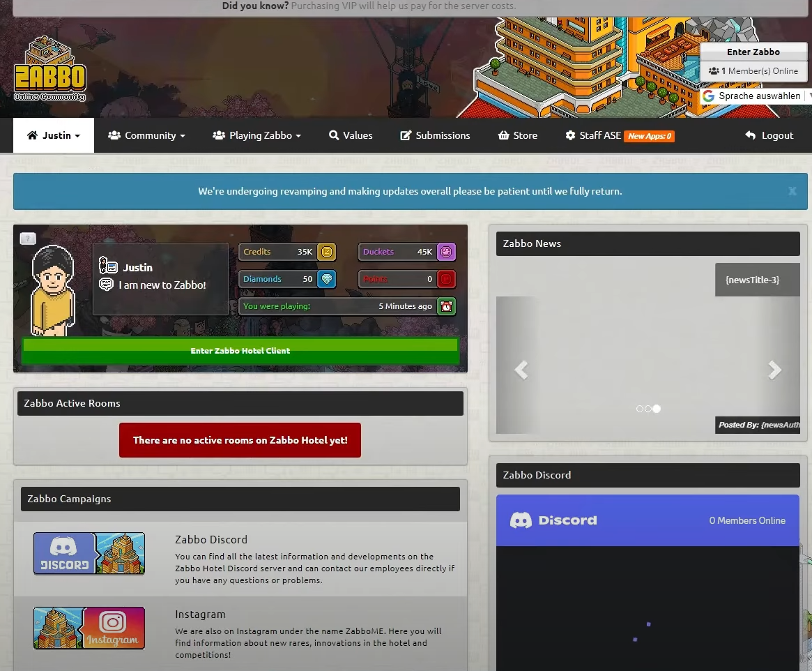Click the Logout link
The height and width of the screenshot is (671, 812).
(x=769, y=135)
